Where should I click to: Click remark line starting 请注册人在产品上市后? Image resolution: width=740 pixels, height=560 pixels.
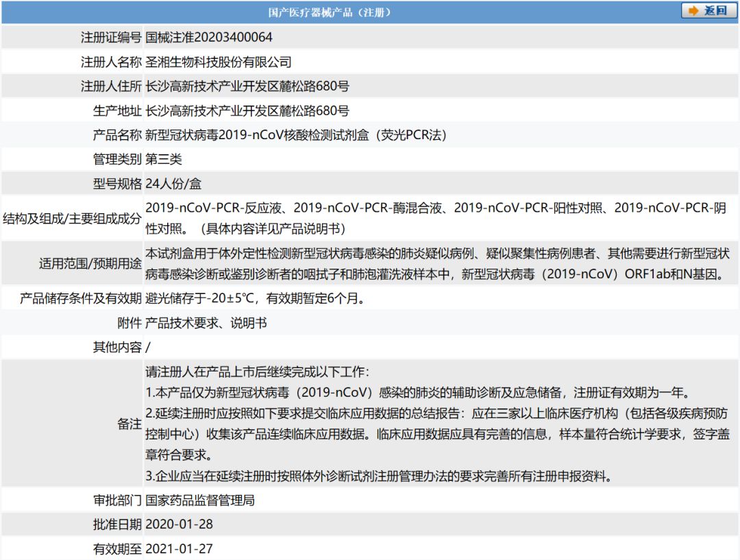tap(257, 372)
